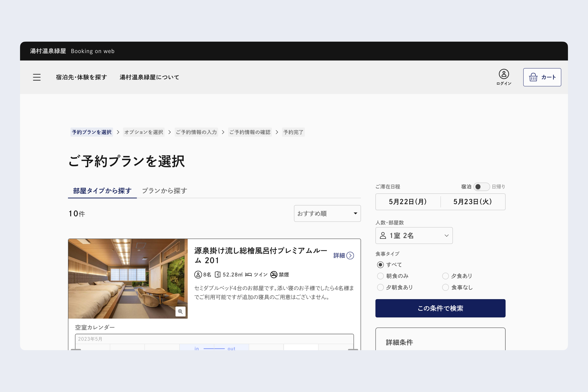
Task: Click the no-smoking 禁煙 icon
Action: [274, 274]
